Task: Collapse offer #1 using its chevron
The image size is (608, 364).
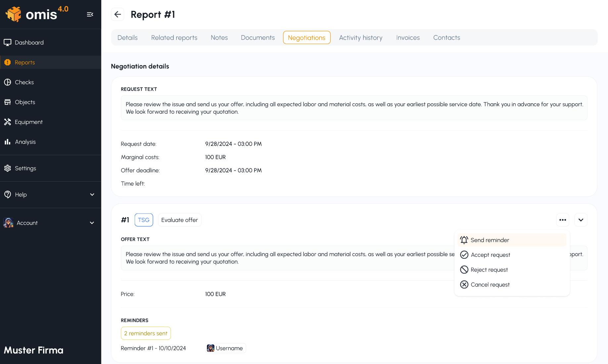Action: 581,220
